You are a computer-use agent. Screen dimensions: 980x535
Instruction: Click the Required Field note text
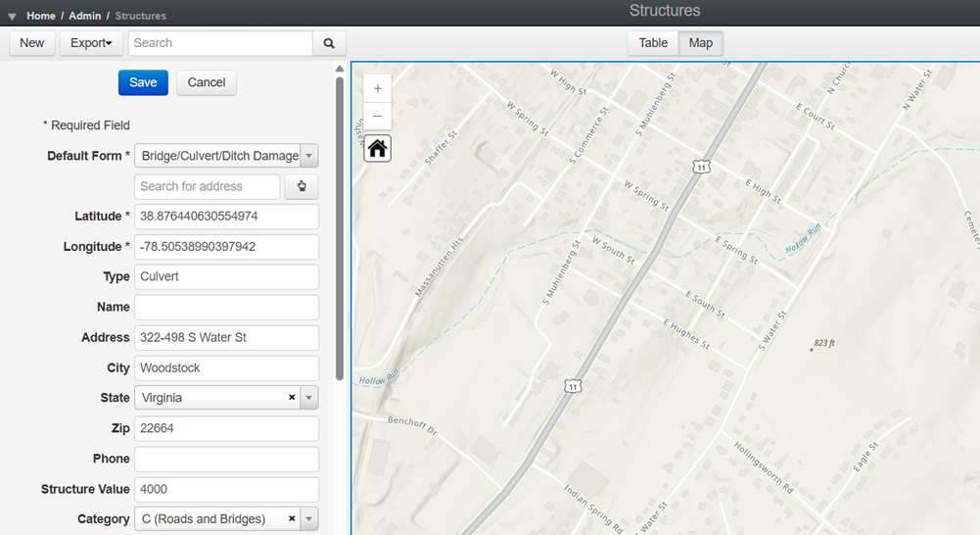click(86, 125)
